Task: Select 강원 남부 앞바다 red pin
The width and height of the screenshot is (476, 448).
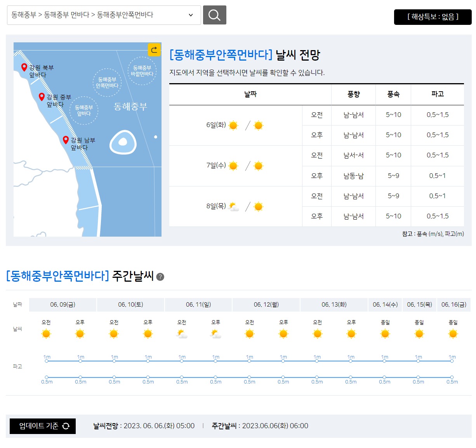Action: pyautogui.click(x=66, y=140)
